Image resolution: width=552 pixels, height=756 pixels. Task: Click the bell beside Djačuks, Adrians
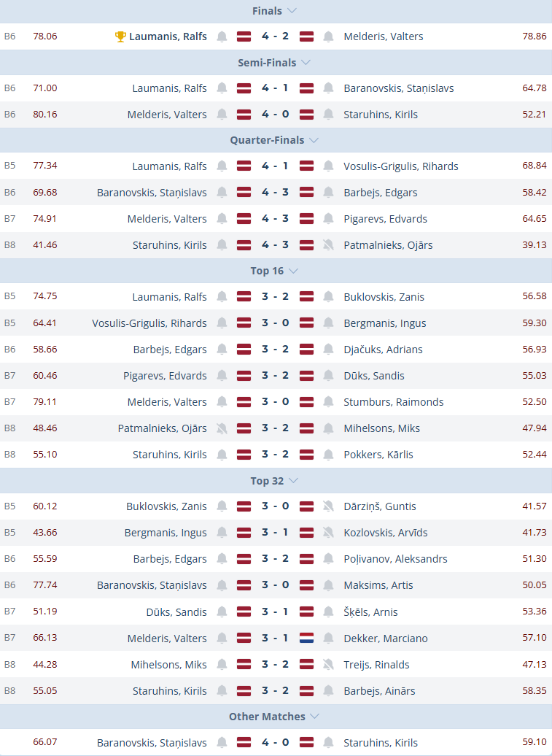click(329, 350)
